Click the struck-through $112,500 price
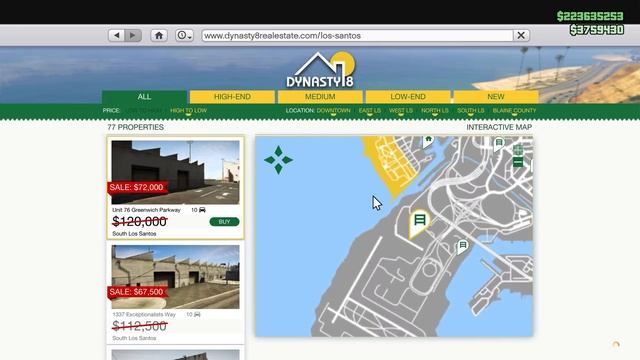The image size is (640, 360). pyautogui.click(x=140, y=326)
